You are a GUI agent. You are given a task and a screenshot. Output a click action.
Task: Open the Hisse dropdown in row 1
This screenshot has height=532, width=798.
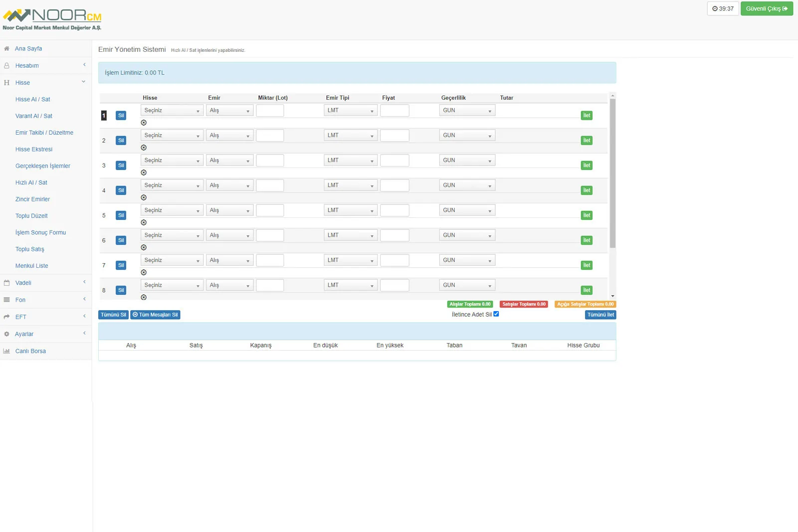click(172, 111)
